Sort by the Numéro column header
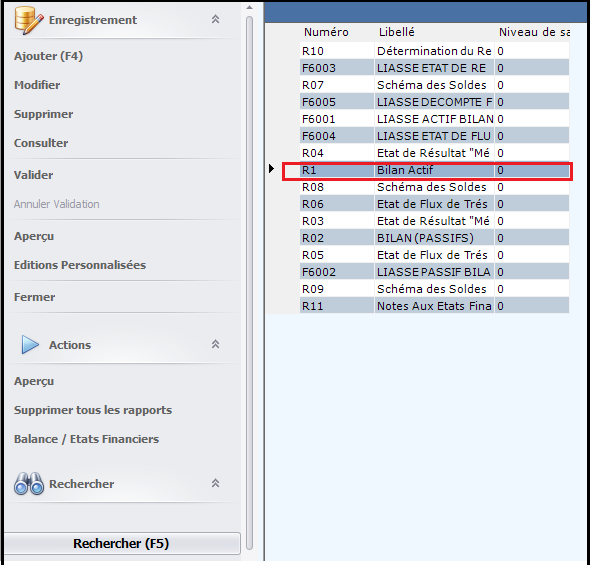The height and width of the screenshot is (565, 595). tap(326, 32)
